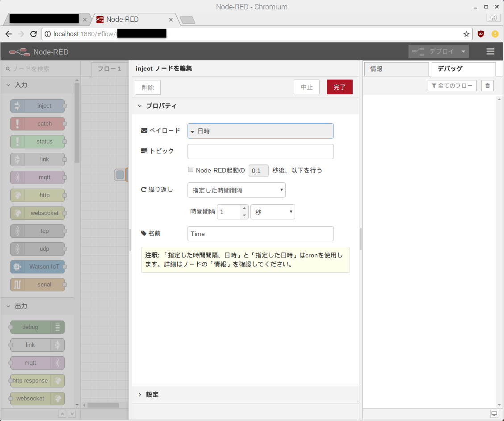Viewport: 504px width, 421px height.
Task: Click the startup delay seconds field
Action: (x=258, y=171)
